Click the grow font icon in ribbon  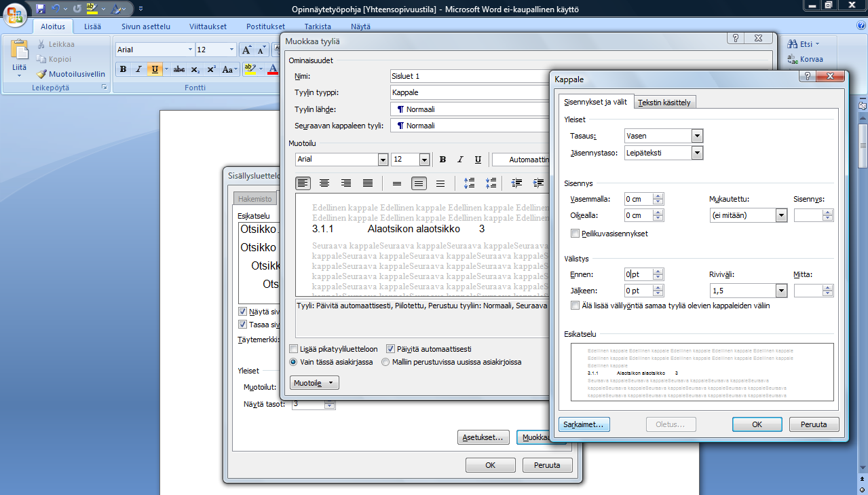(247, 50)
